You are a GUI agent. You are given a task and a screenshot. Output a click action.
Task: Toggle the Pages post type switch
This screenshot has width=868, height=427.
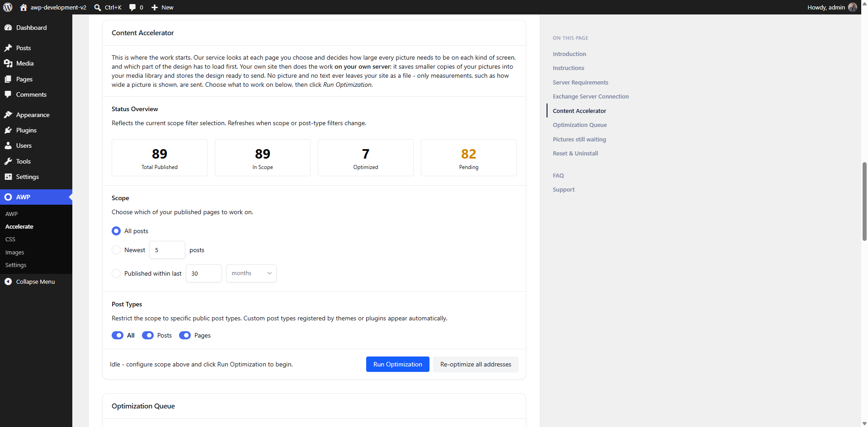coord(185,335)
